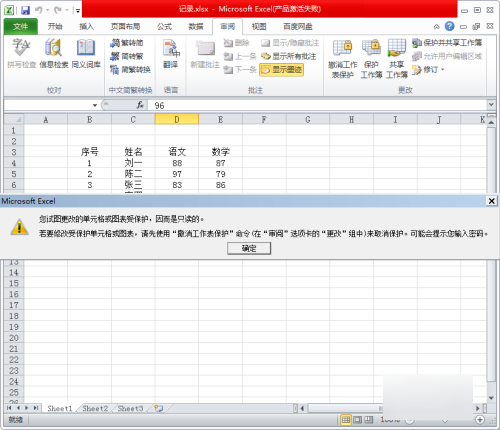Switch to Sheet3 tab

click(x=130, y=408)
